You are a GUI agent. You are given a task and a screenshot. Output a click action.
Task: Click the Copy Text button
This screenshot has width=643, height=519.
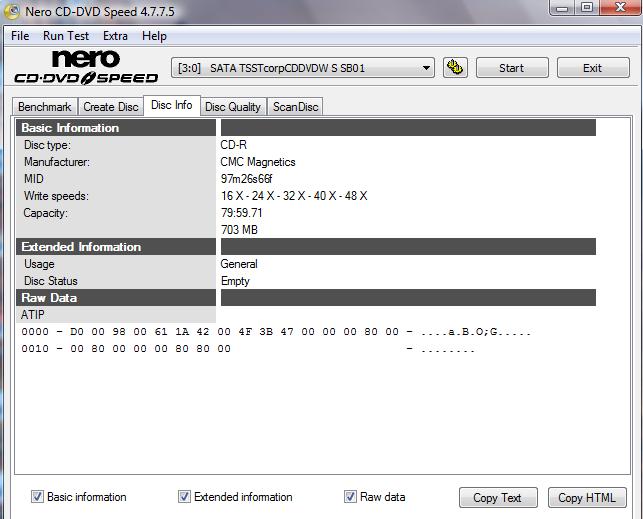[498, 498]
